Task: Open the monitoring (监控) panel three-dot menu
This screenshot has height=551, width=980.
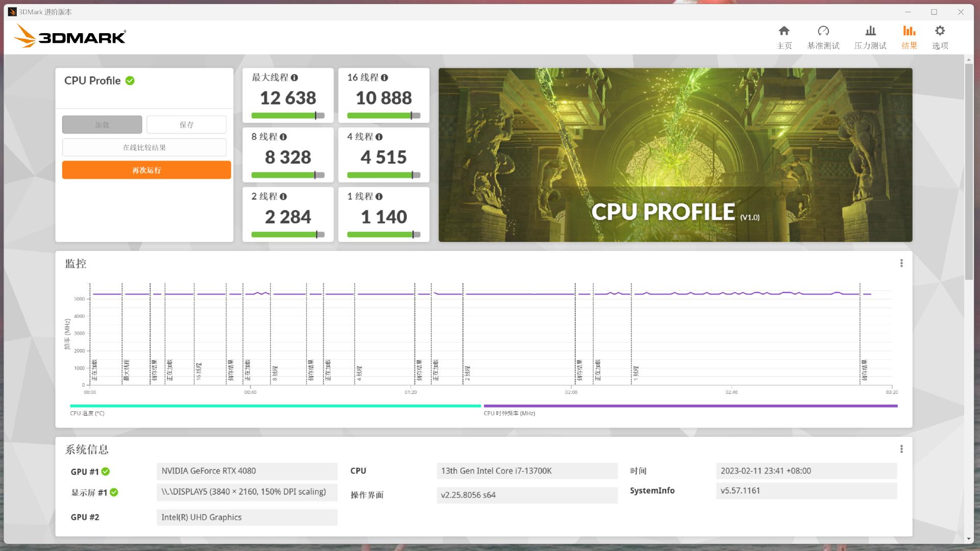Action: [x=901, y=263]
